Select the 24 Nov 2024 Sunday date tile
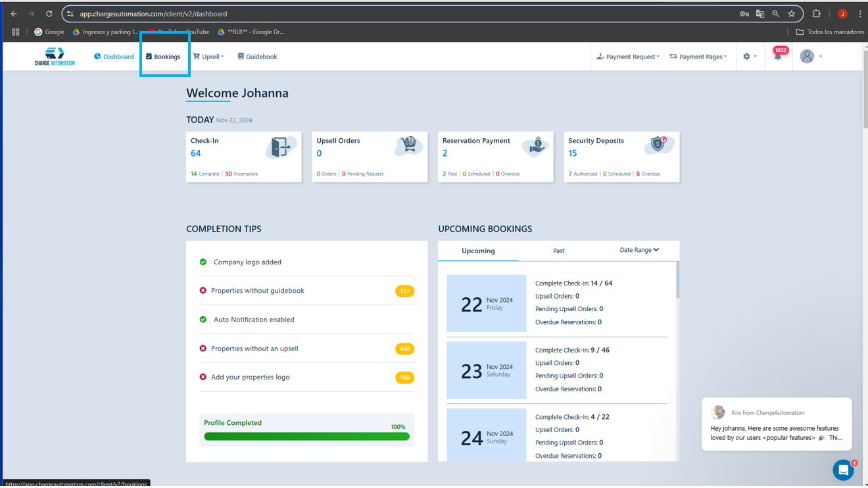 pyautogui.click(x=487, y=434)
